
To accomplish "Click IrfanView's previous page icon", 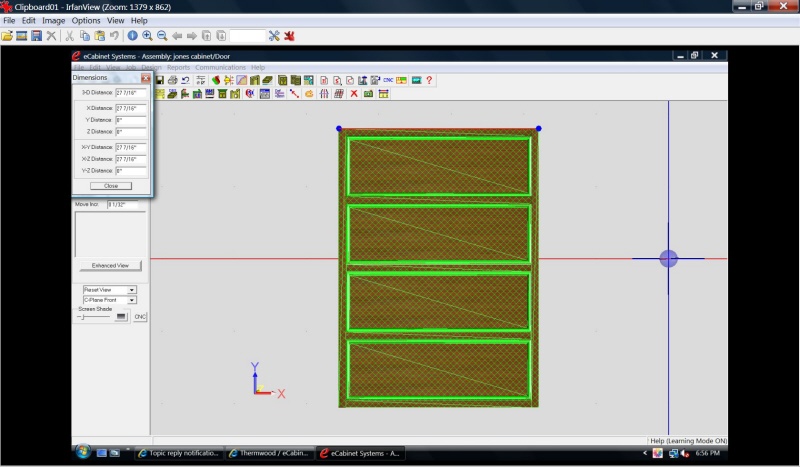I will pyautogui.click(x=207, y=36).
